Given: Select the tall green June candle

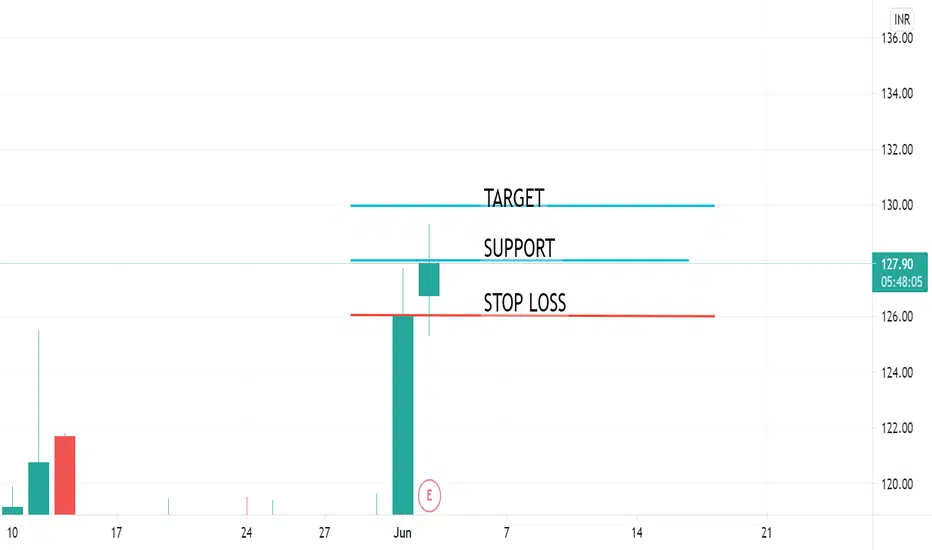Looking at the screenshot, I should pos(403,414).
